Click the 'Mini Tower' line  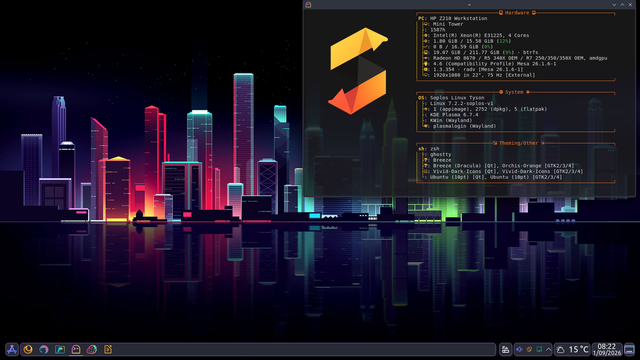[x=448, y=24]
